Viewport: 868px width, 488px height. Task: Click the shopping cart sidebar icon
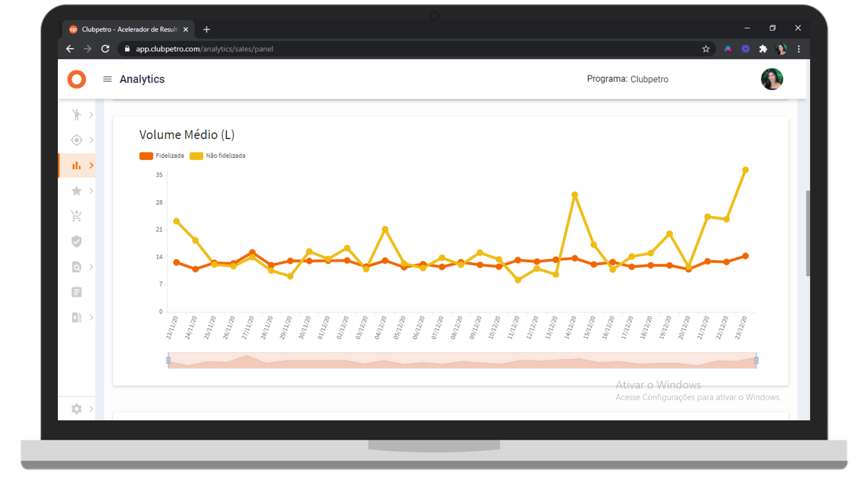(76, 216)
